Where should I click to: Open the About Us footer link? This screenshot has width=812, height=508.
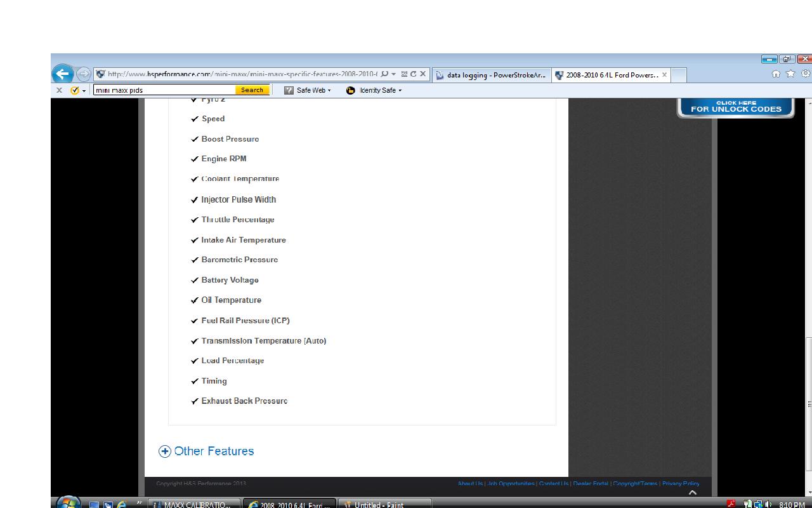(x=470, y=484)
